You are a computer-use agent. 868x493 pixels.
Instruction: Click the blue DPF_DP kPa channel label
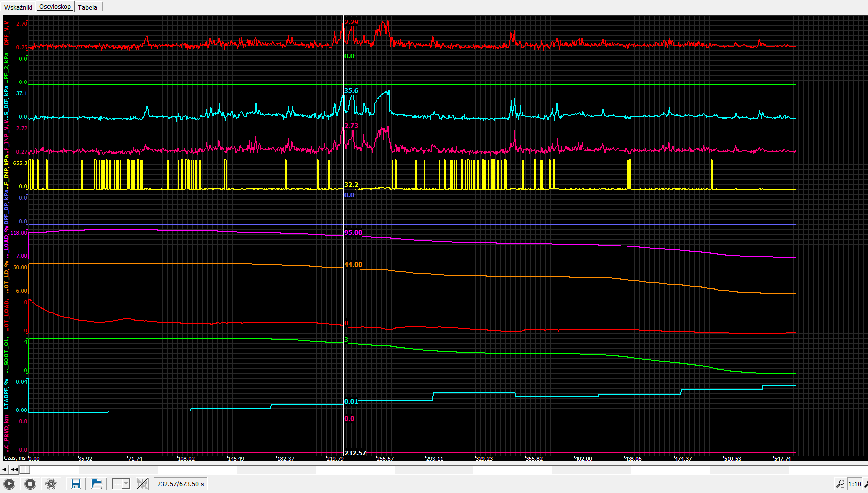click(7, 207)
